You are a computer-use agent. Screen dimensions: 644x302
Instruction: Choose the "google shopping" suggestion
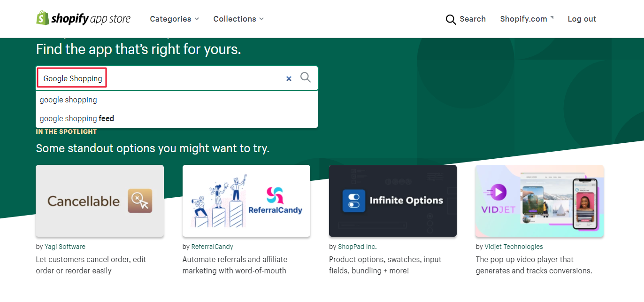click(176, 100)
